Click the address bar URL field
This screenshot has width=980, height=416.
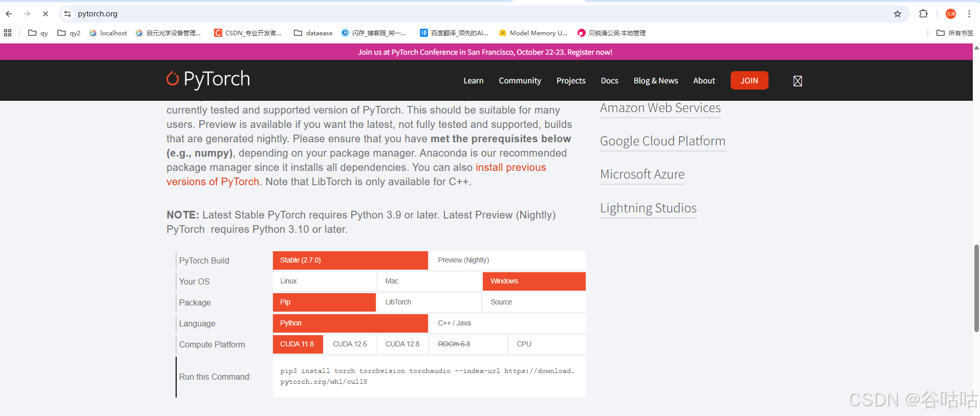tap(481, 14)
